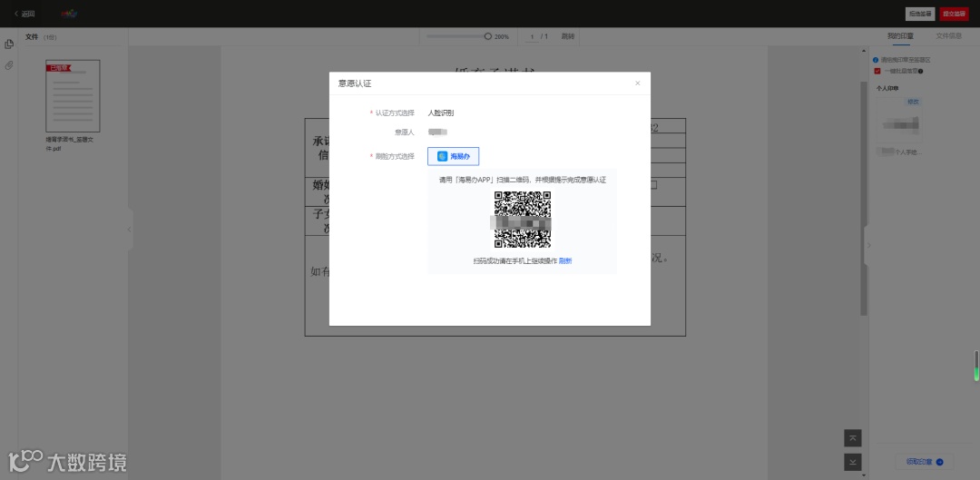Jump to top of document arrow button

click(852, 439)
